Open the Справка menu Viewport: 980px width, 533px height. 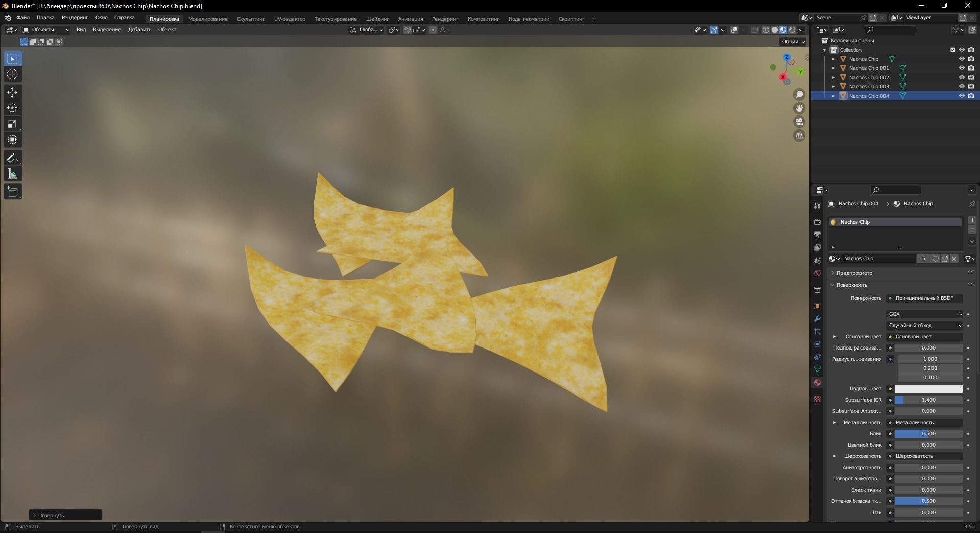pyautogui.click(x=125, y=18)
